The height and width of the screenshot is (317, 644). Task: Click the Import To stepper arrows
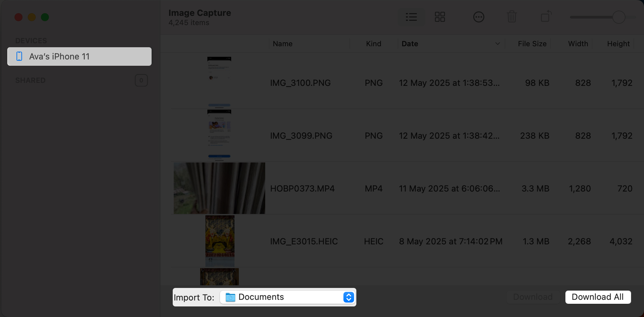click(348, 297)
